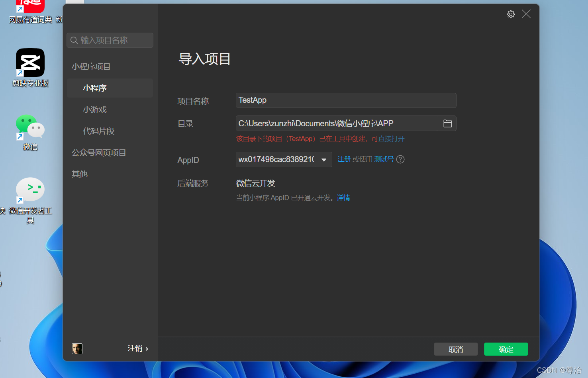Screen dimensions: 588x378
Task: Click the 直接打开 link in red warning
Action: (x=391, y=139)
